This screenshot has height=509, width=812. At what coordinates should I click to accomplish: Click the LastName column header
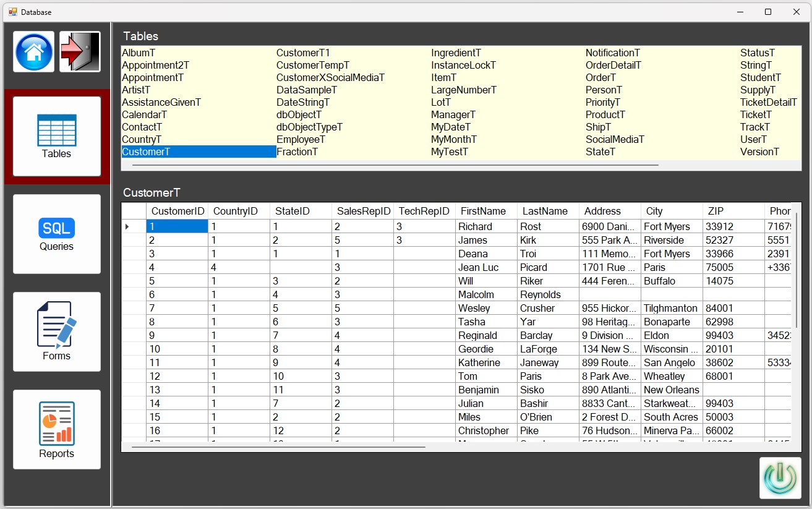(x=545, y=211)
